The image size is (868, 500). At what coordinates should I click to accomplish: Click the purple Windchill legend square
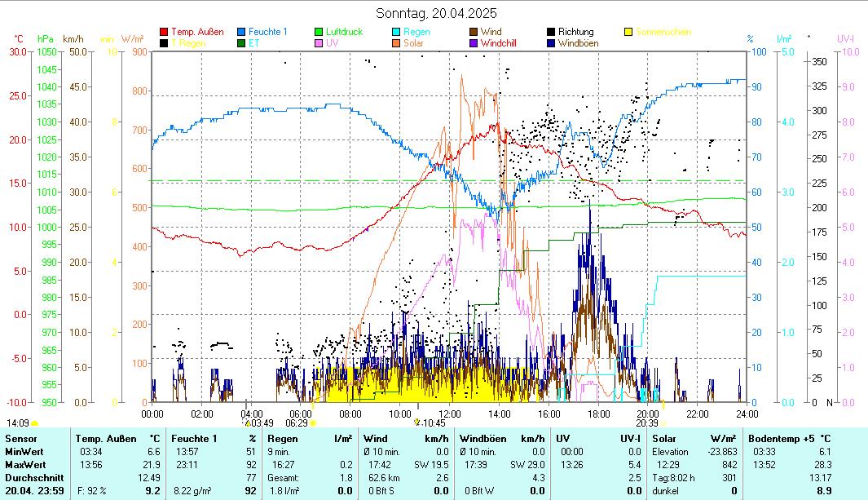[474, 42]
